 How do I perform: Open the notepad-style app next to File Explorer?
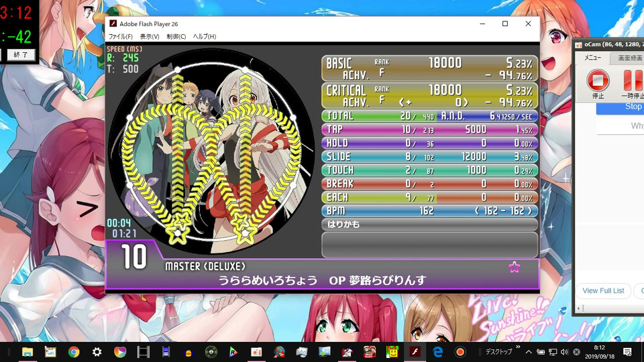[50, 352]
